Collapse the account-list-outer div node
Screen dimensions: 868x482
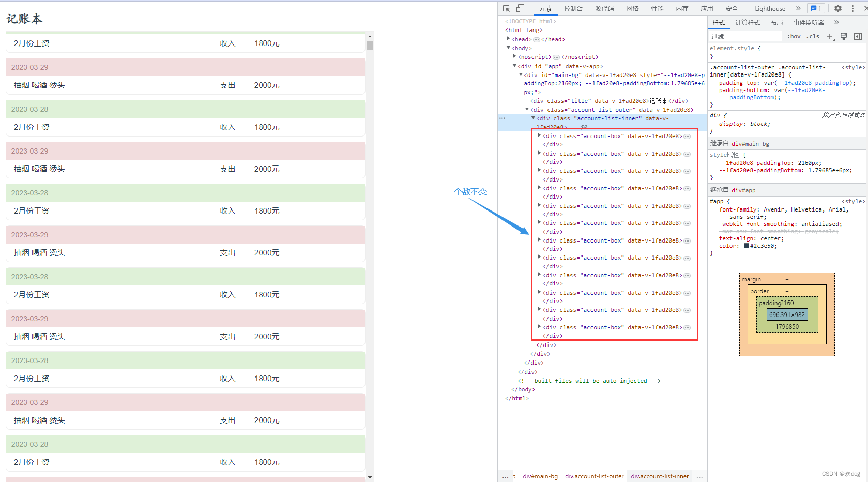[x=527, y=109]
